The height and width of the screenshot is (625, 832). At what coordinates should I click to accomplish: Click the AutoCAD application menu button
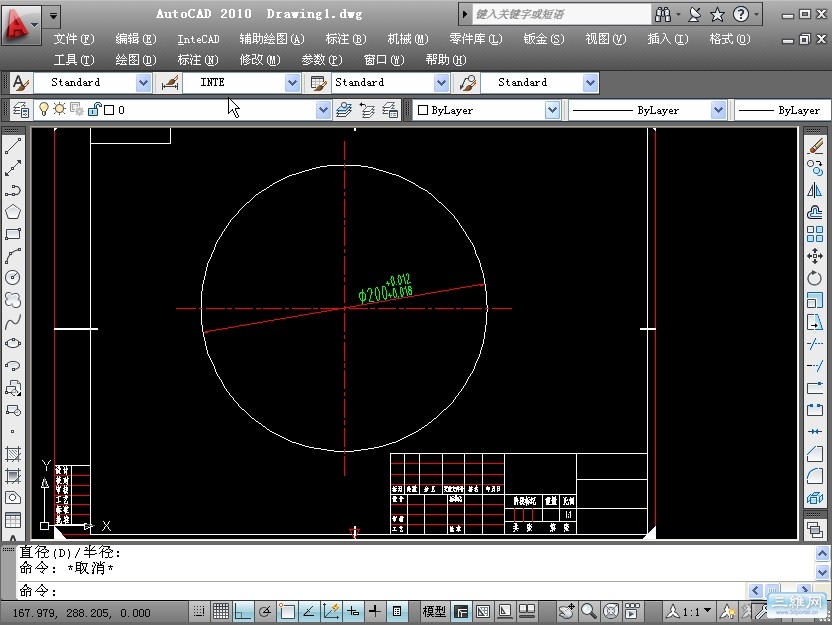tap(20, 24)
